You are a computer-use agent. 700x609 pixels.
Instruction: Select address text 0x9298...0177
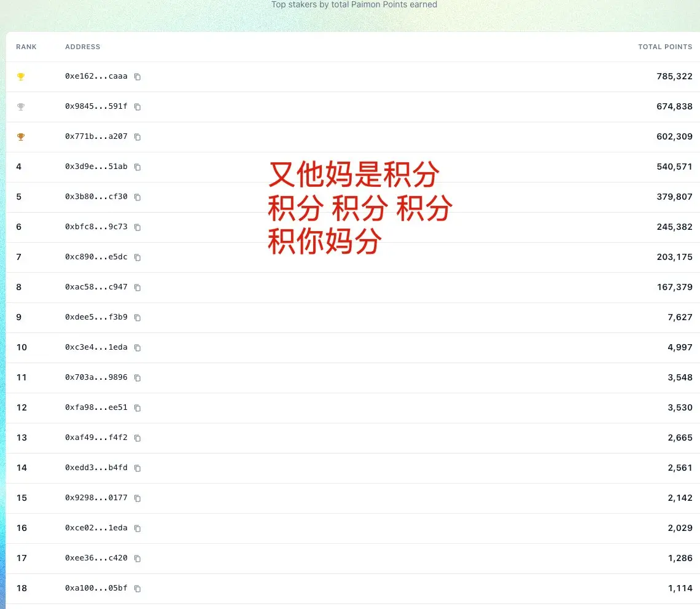coord(96,498)
